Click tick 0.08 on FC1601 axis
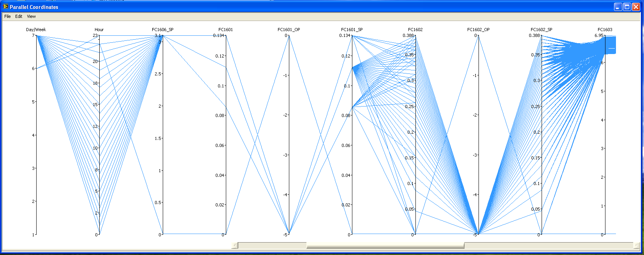This screenshot has width=644, height=255. click(220, 115)
